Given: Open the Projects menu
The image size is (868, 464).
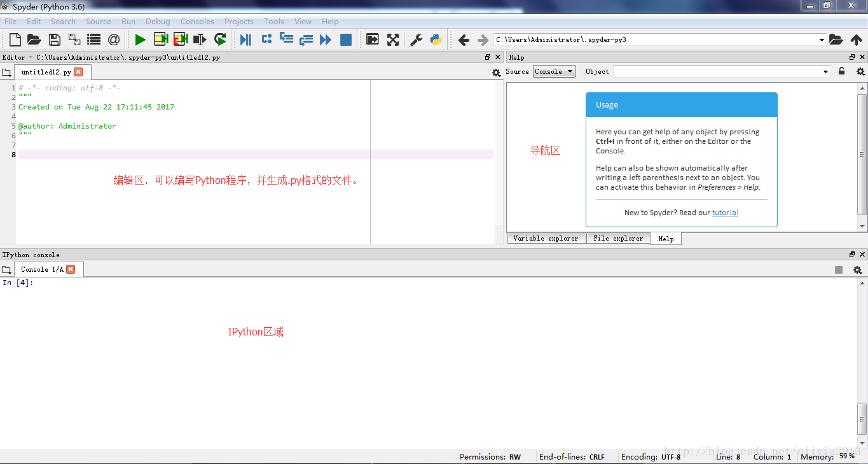Looking at the screenshot, I should point(239,21).
